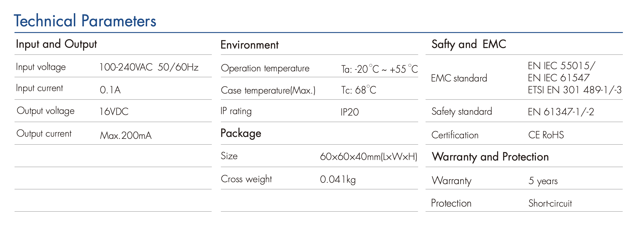Click the Technical Parameters title
The width and height of the screenshot is (644, 225).
tap(85, 21)
